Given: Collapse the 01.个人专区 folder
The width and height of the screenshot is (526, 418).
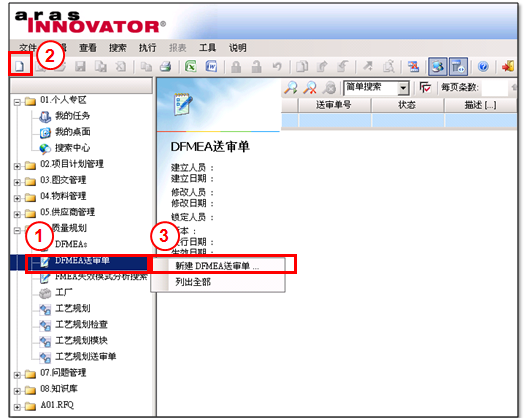Looking at the screenshot, I should [17, 102].
